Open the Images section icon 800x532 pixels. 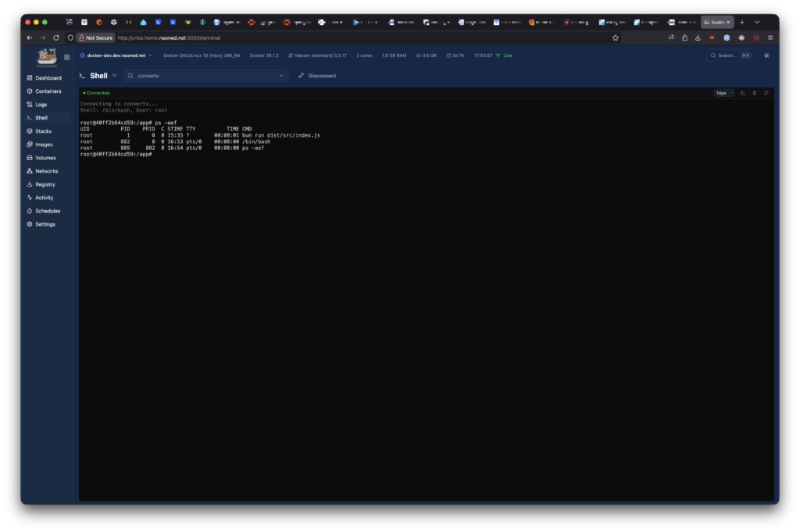point(30,145)
